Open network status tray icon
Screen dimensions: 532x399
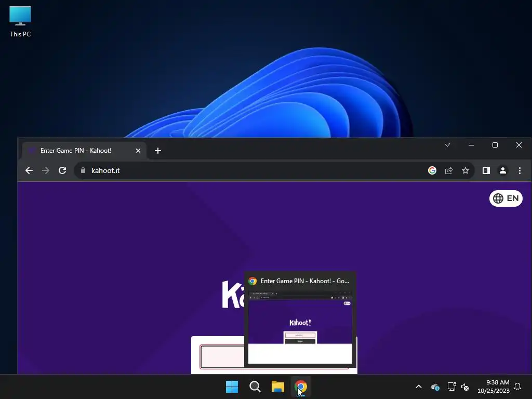pyautogui.click(x=451, y=387)
